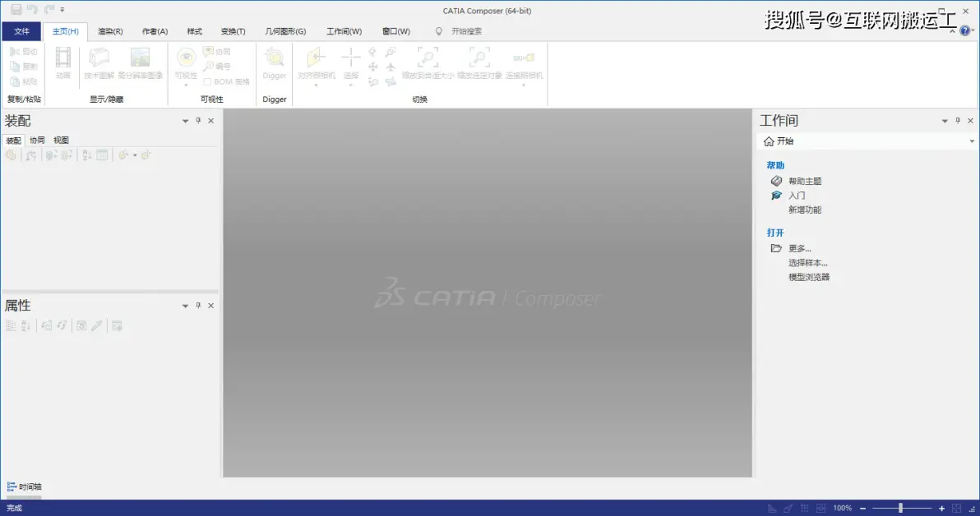
Task: Click the animation filmstrip icon
Action: (63, 58)
